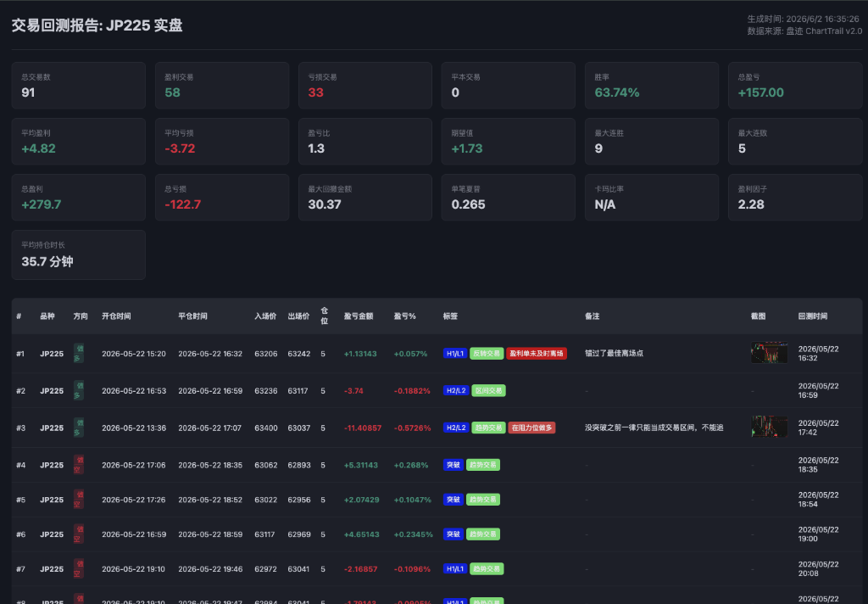This screenshot has width=868, height=604.
Task: Click loss amount -3.74 in trade #2
Action: coord(353,391)
